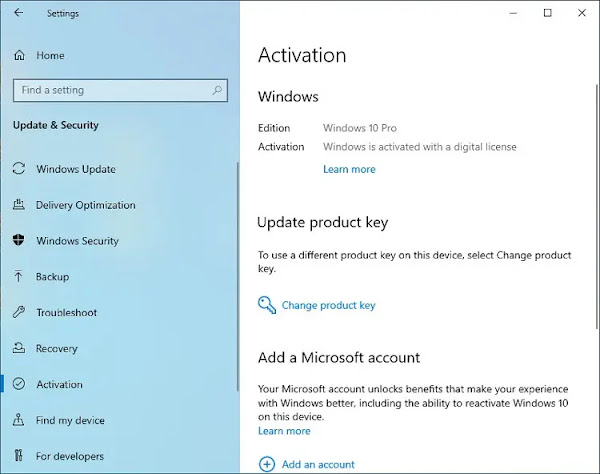Click the Backup up-arrow icon
This screenshot has height=474, width=600.
point(18,276)
